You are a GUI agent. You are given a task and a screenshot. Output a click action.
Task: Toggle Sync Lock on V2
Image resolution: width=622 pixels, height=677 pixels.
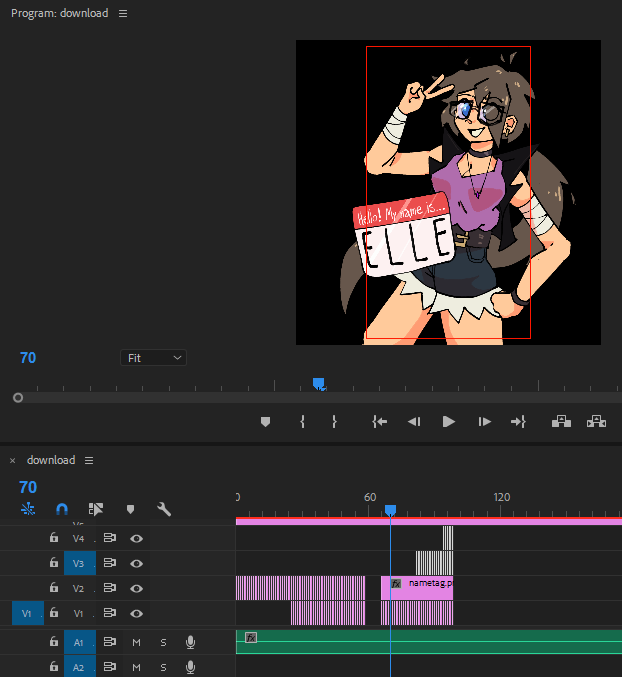[x=110, y=588]
